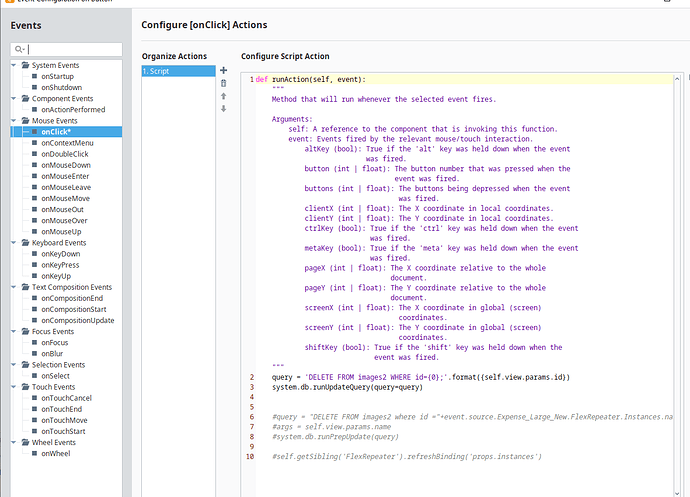Select the onCompositionUpdate event
Image resolution: width=690 pixels, height=497 pixels.
(x=77, y=320)
